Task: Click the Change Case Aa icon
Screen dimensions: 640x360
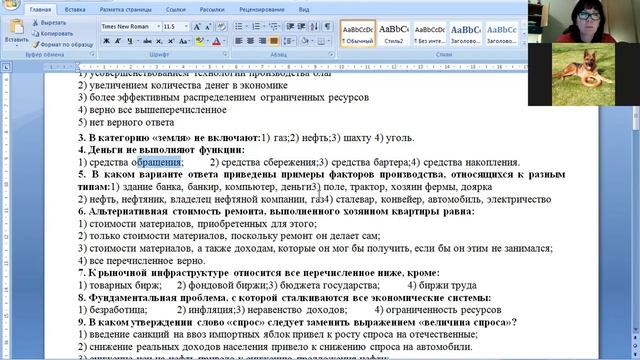Action: click(183, 41)
